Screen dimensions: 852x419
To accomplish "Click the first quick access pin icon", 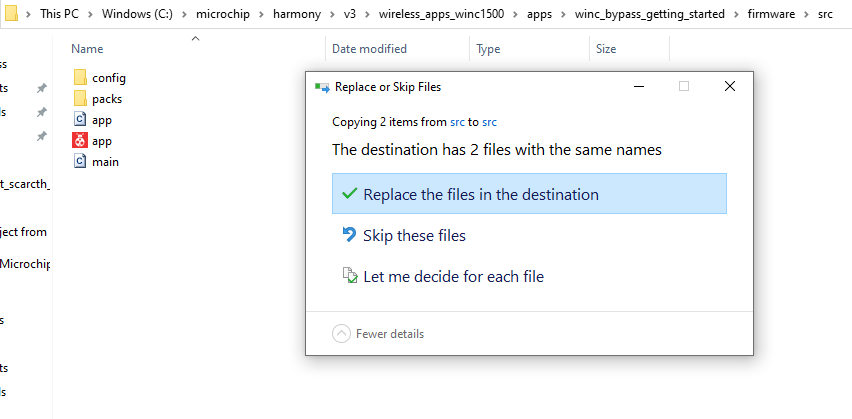I will [41, 89].
